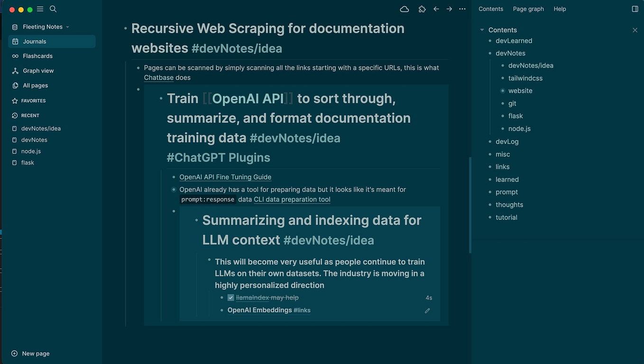Image resolution: width=644 pixels, height=364 pixels.
Task: Go back with the left arrow
Action: [x=436, y=9]
